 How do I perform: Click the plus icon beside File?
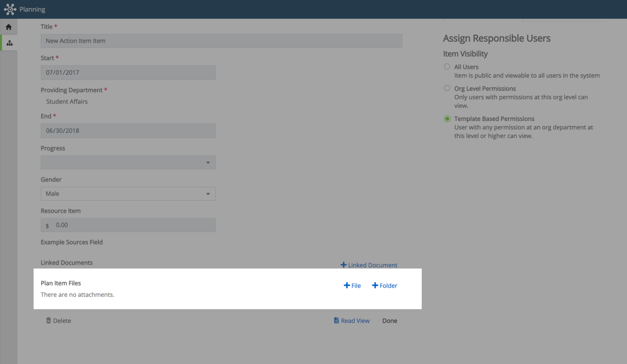click(x=347, y=285)
